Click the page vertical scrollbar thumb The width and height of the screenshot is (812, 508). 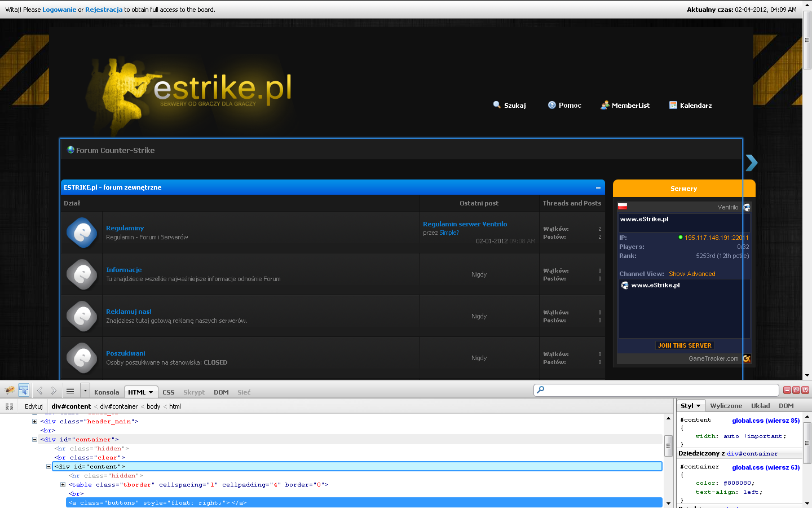[807, 40]
